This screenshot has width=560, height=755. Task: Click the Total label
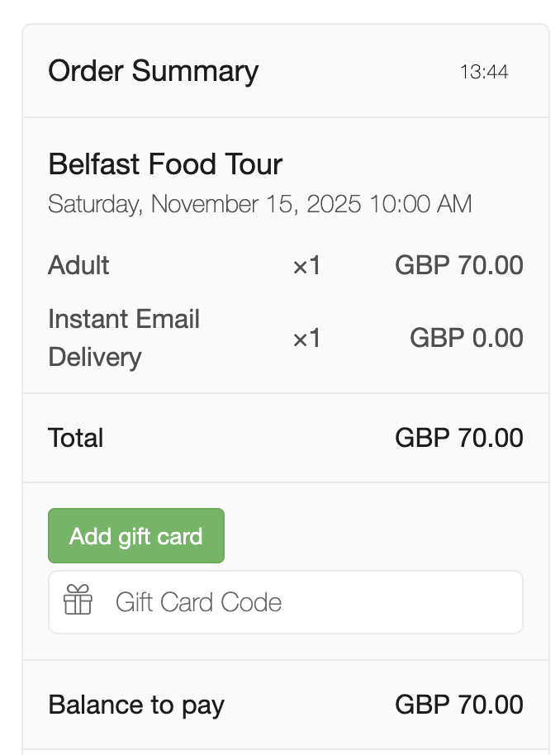tap(76, 438)
